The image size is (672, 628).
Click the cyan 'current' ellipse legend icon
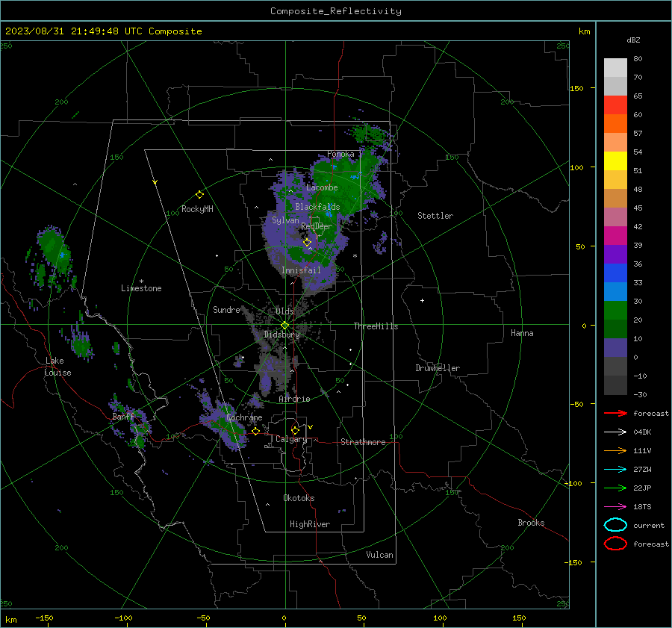tap(615, 525)
